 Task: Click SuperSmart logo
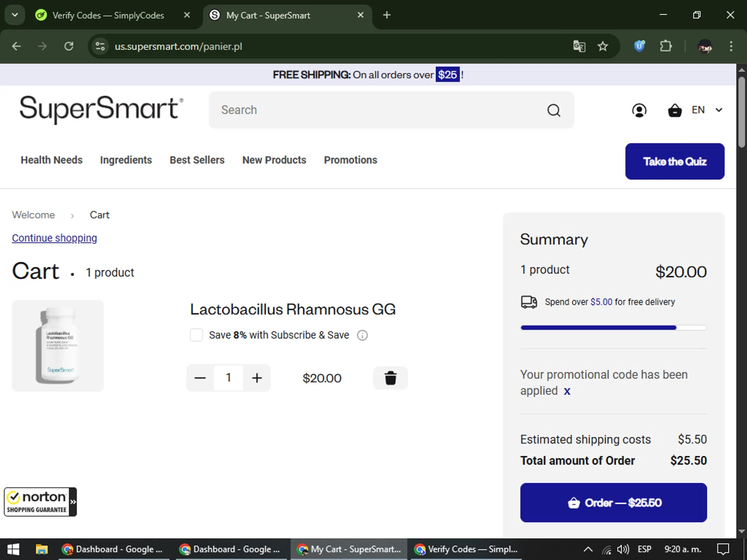coord(102,109)
